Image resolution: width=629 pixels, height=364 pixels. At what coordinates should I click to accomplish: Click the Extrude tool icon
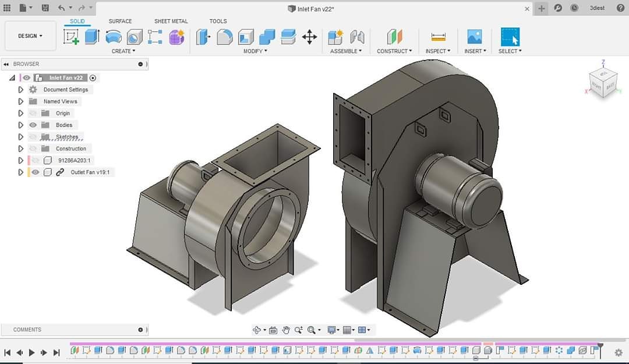tap(92, 37)
